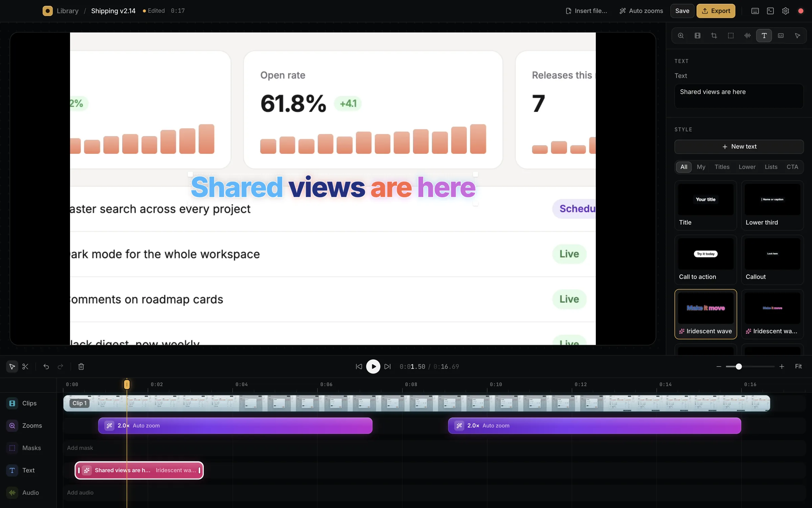This screenshot has width=812, height=508.
Task: Select the mask dashed-square tool in panel
Action: coord(731,36)
